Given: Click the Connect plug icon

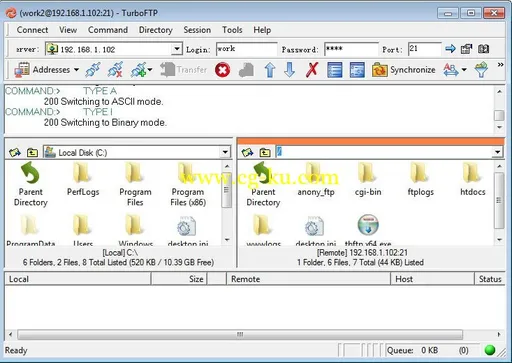Looking at the screenshot, I should tap(93, 70).
